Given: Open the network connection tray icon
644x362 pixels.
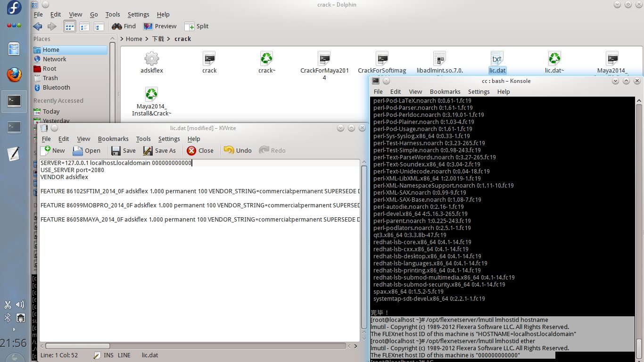Looking at the screenshot, I should tap(20, 318).
